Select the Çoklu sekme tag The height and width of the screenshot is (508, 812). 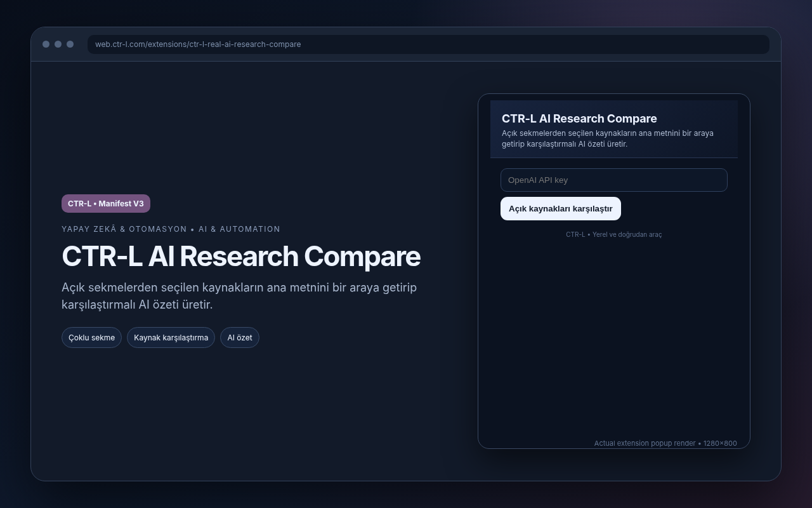tap(91, 337)
